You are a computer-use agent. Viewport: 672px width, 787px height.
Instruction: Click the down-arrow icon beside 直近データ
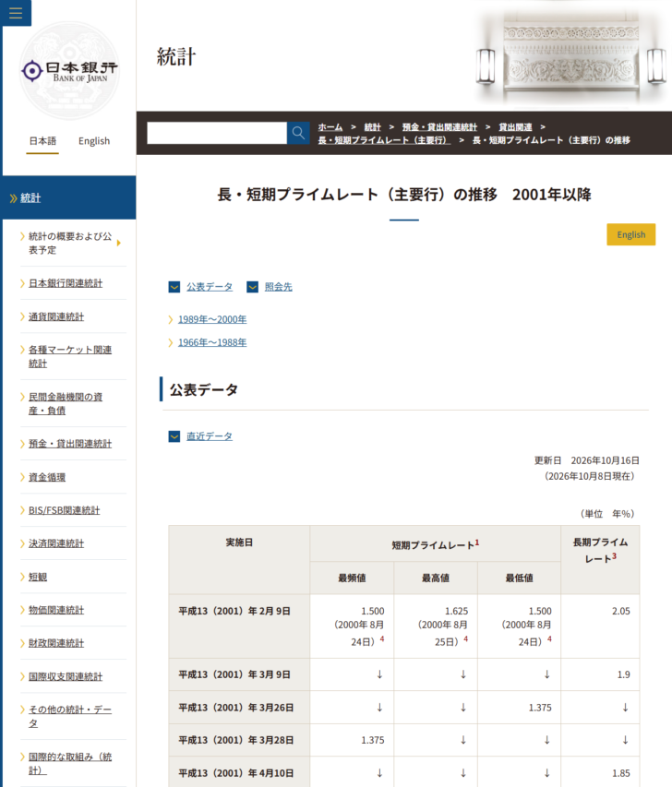pos(174,436)
